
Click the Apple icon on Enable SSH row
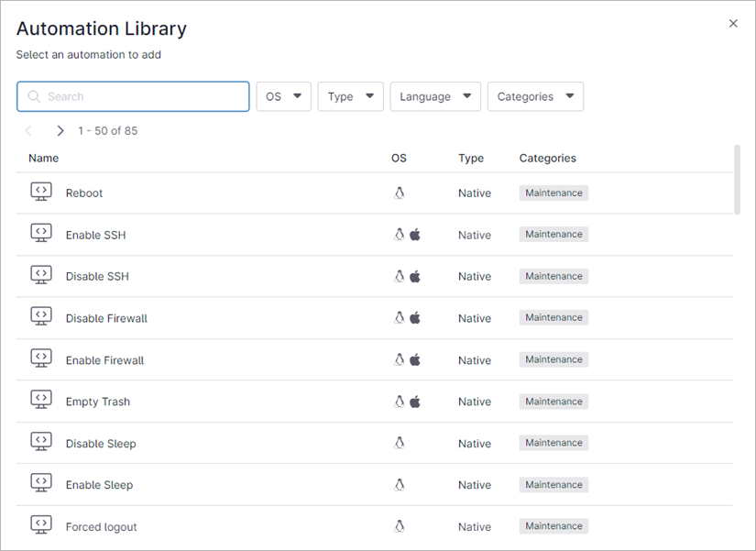[415, 234]
